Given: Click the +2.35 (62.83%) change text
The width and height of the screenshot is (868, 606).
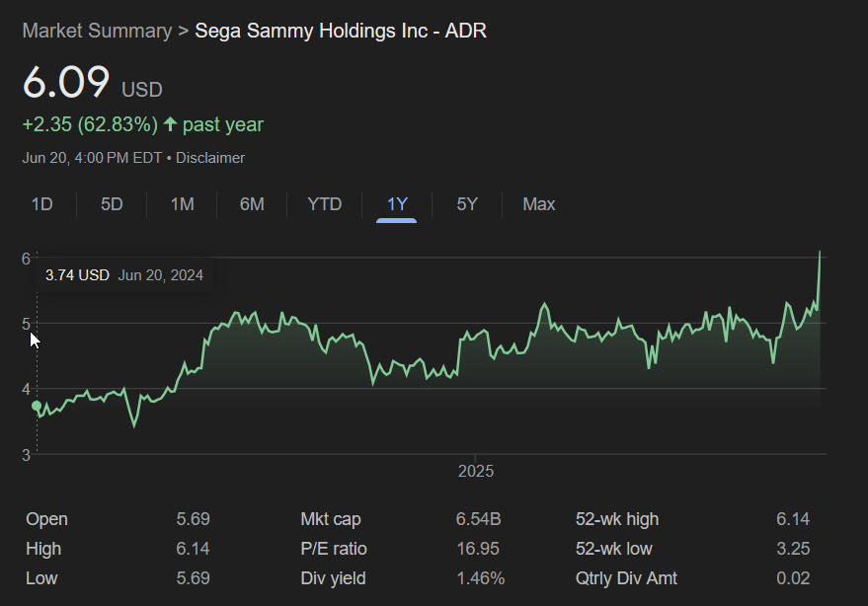Looking at the screenshot, I should pos(90,124).
